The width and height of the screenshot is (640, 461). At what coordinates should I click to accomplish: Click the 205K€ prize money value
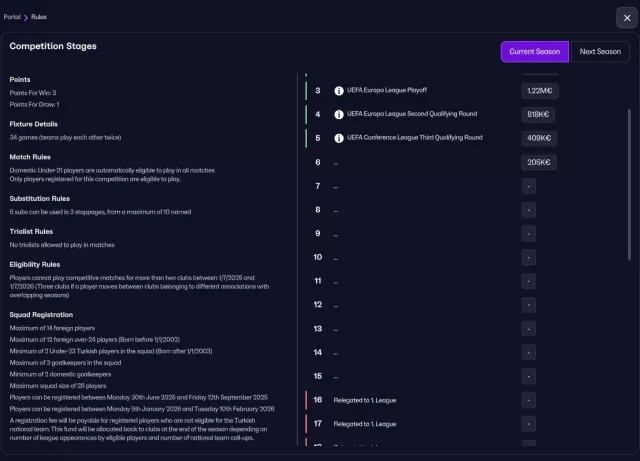539,162
